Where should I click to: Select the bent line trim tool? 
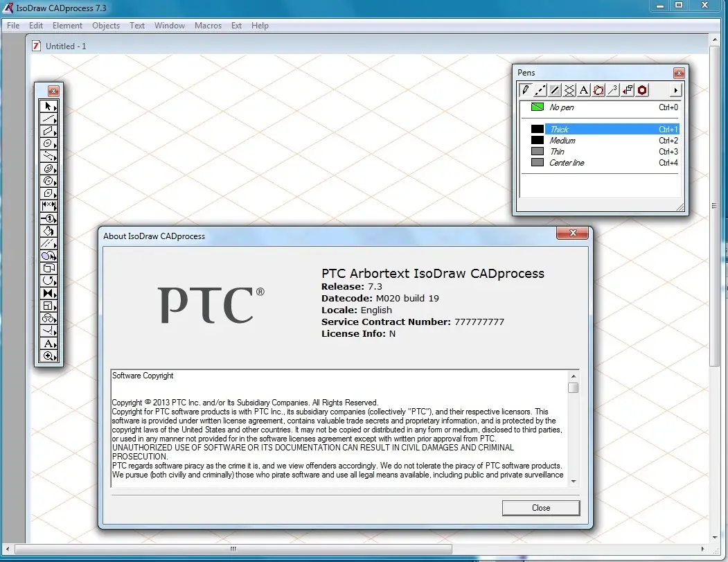[48, 331]
